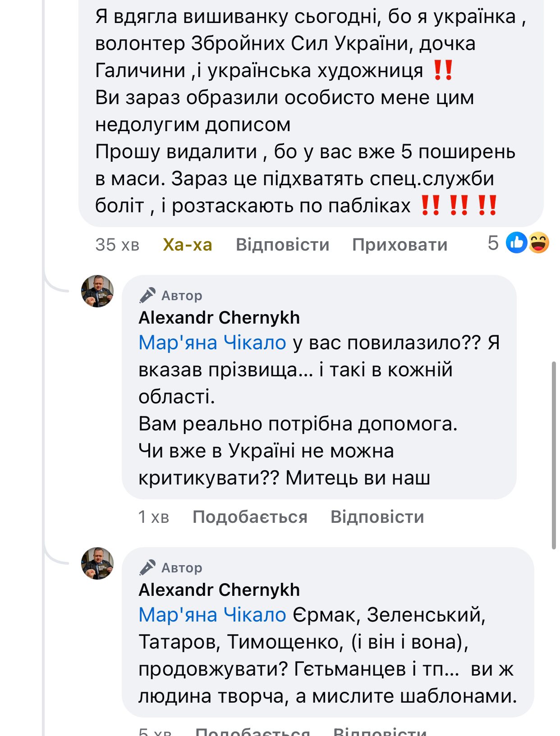View the reactions count of 5
The image size is (560, 736).
click(x=493, y=243)
